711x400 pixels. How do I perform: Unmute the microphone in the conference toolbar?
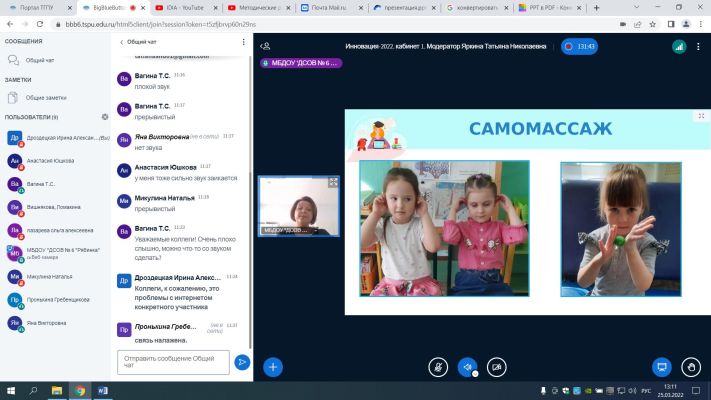click(x=438, y=367)
